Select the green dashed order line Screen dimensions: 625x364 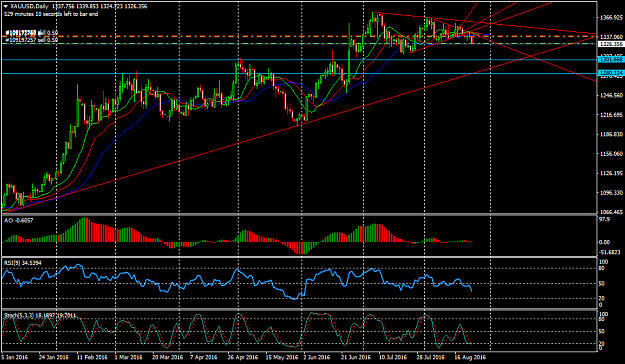tap(299, 43)
